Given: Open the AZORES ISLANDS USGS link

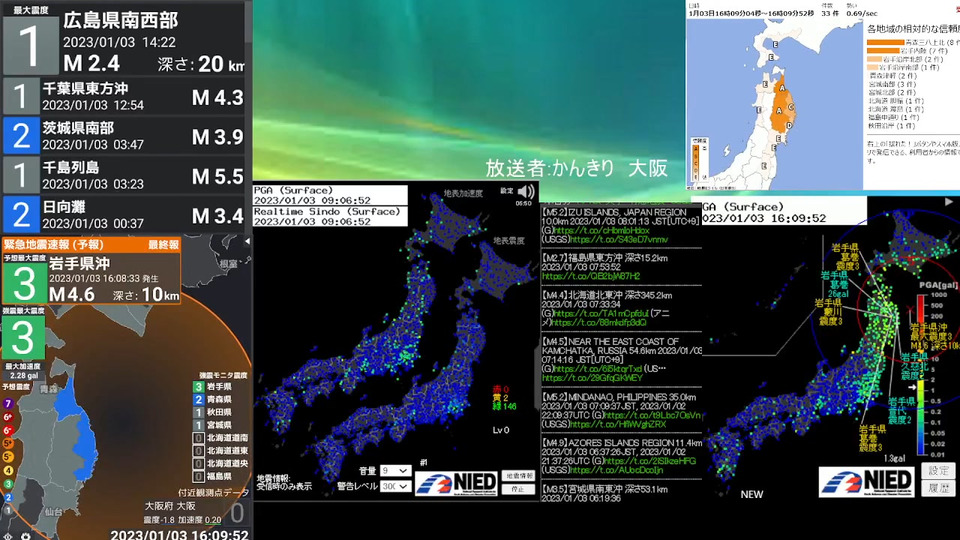Looking at the screenshot, I should (617, 470).
